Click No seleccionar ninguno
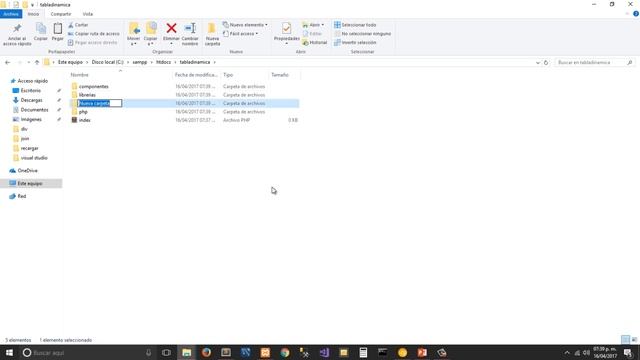This screenshot has height=360, width=640. click(x=362, y=33)
